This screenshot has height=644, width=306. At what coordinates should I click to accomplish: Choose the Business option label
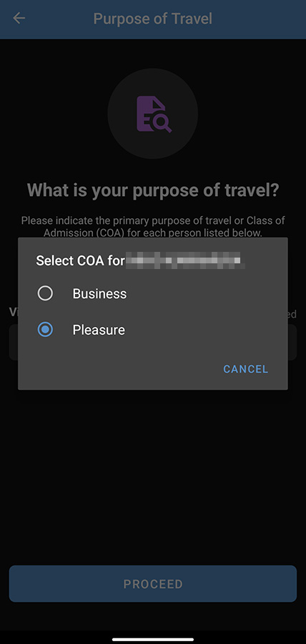pos(99,293)
